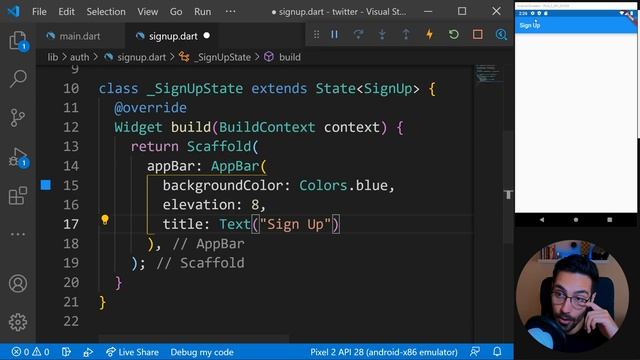Click the editor vertical scrollbar

[508, 188]
